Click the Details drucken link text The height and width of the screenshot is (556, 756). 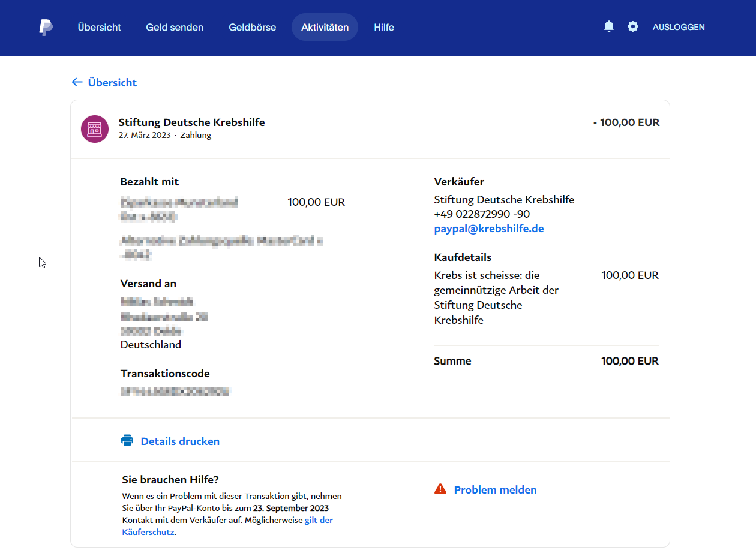click(x=180, y=441)
